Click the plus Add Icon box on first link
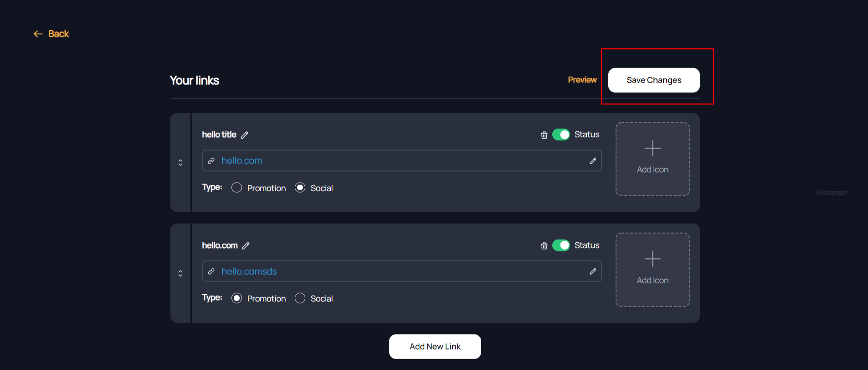This screenshot has width=868, height=370. [x=652, y=159]
